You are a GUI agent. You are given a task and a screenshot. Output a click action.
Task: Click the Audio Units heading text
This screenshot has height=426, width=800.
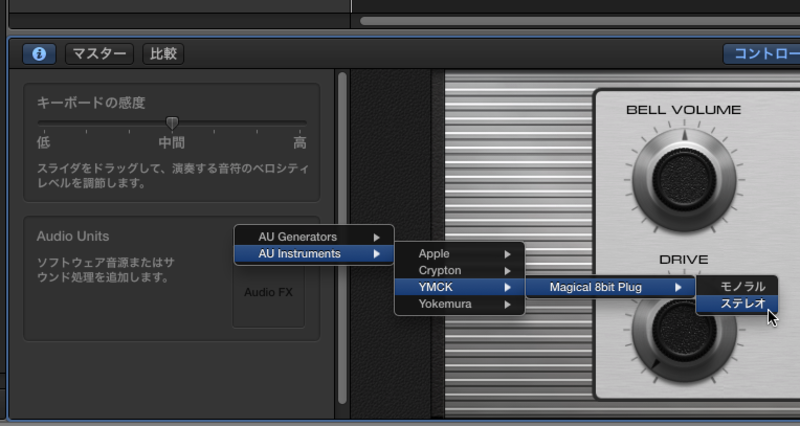(x=73, y=236)
